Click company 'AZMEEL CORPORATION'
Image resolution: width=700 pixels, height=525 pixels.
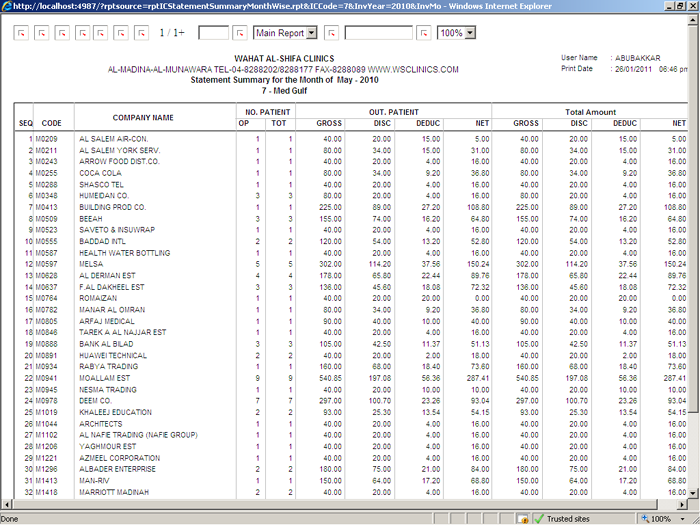point(120,458)
